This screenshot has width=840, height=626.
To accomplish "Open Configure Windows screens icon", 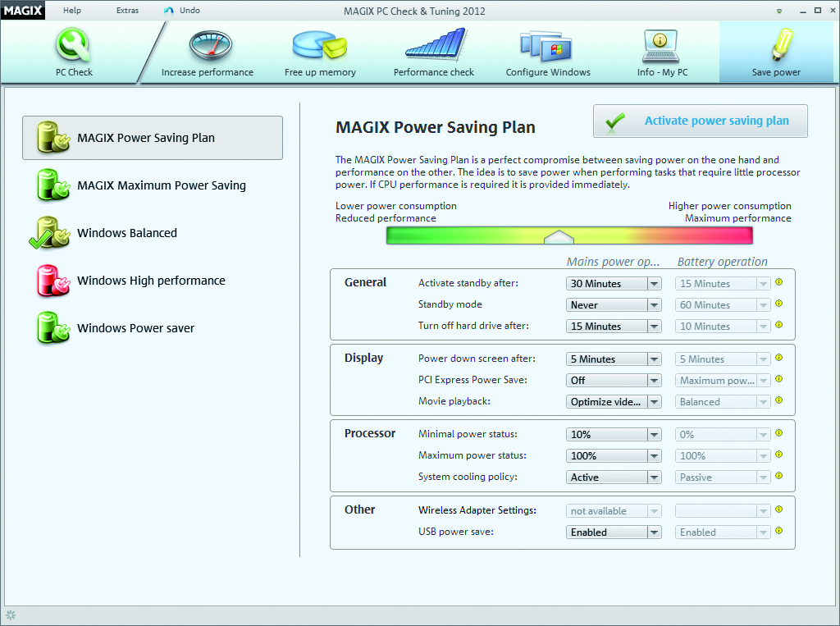I will pyautogui.click(x=546, y=46).
